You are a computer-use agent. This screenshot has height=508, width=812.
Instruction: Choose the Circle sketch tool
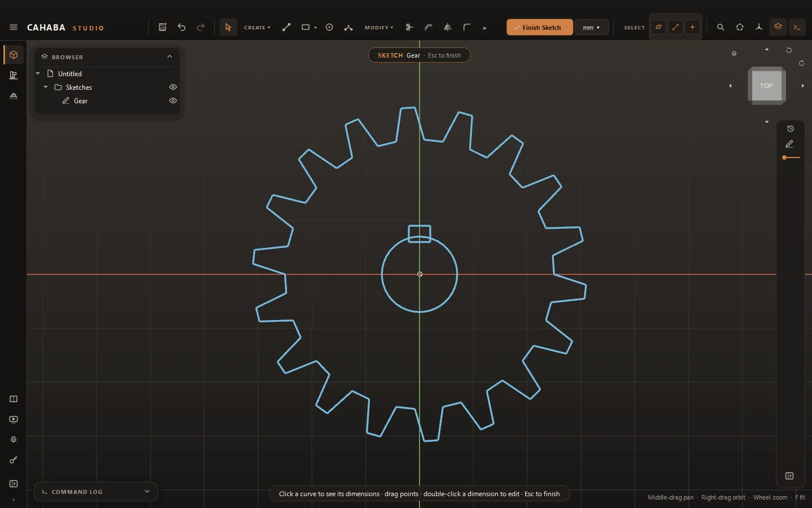pyautogui.click(x=329, y=27)
